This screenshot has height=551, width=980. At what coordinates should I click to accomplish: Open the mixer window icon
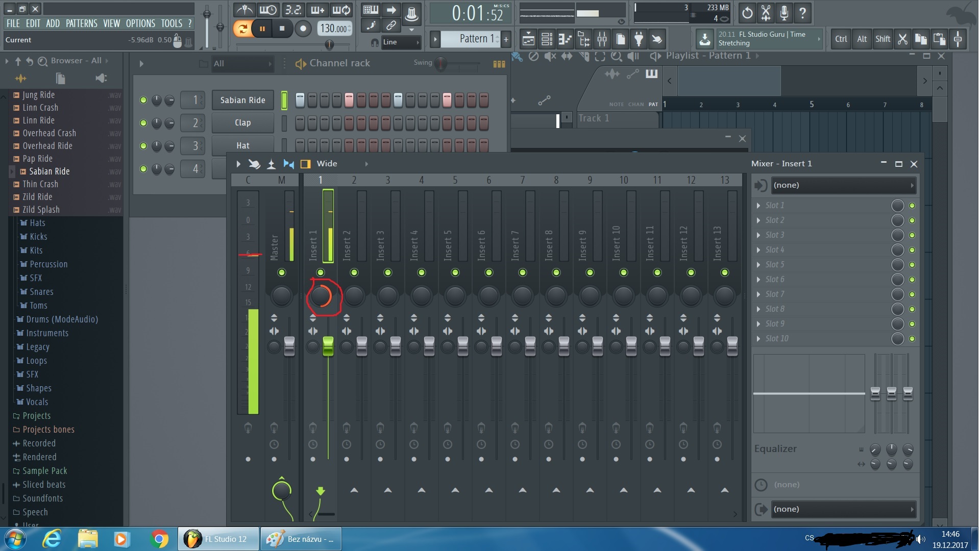point(602,39)
